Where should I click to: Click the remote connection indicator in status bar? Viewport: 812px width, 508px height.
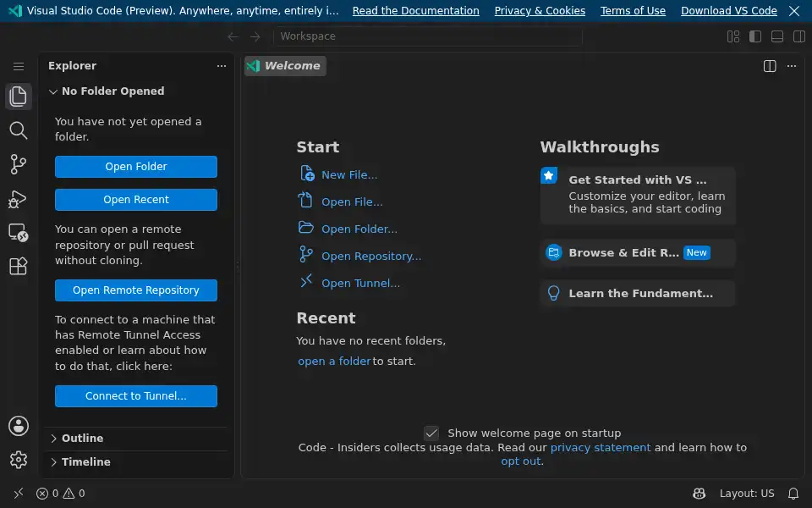click(x=18, y=494)
